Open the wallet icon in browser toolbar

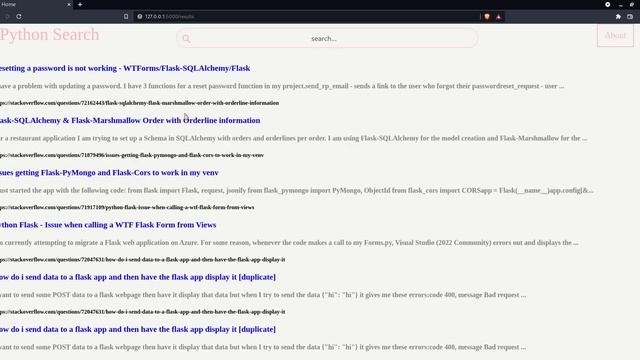[x=630, y=17]
